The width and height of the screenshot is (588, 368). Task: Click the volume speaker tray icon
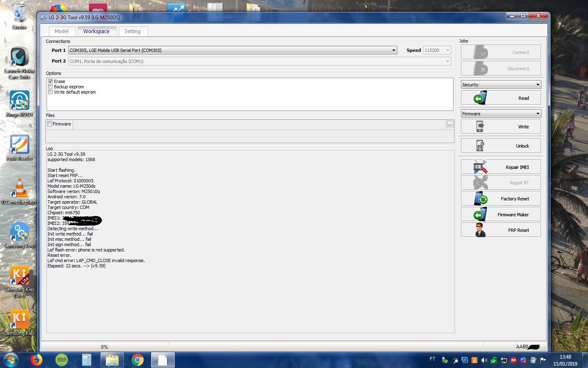click(x=484, y=360)
